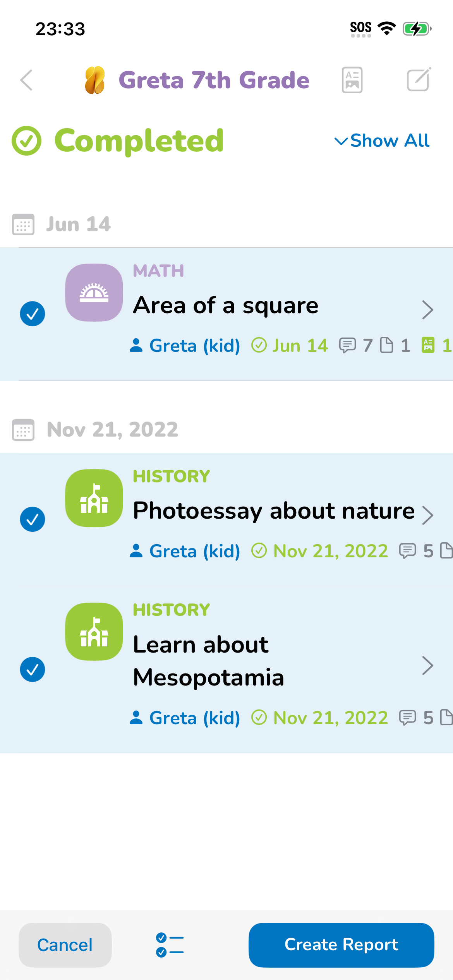Image resolution: width=453 pixels, height=980 pixels.
Task: Open the report template icon in header
Action: click(x=352, y=80)
